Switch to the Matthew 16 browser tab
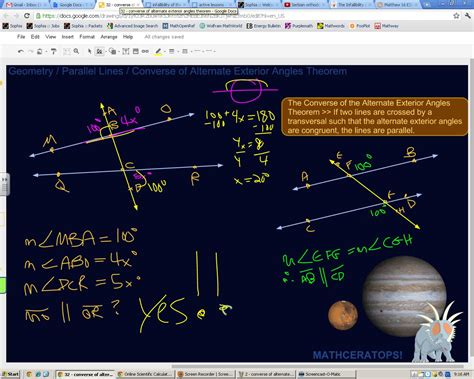Screen dimensions: 474x379 [398, 5]
